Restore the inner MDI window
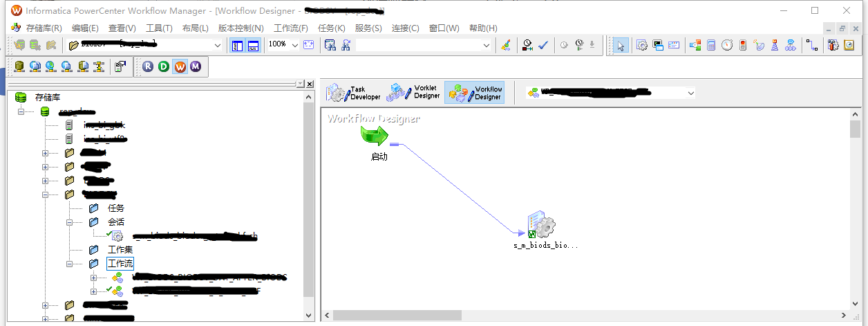The width and height of the screenshot is (868, 326). pyautogui.click(x=842, y=28)
